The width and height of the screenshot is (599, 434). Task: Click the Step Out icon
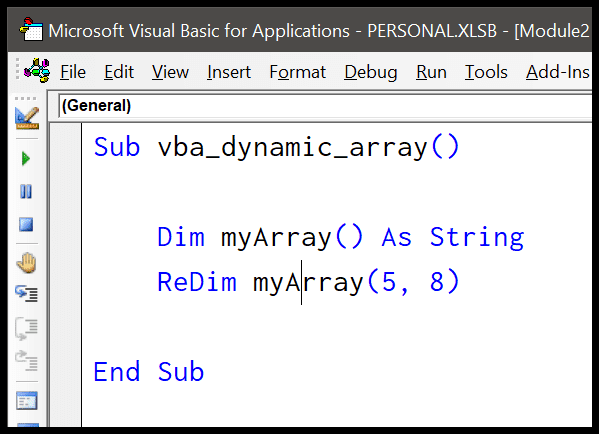coord(26,360)
